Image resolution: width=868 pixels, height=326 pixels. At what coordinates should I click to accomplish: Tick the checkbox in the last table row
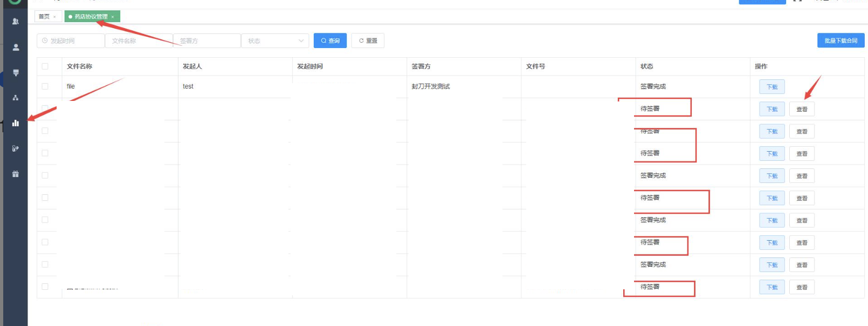click(x=45, y=287)
